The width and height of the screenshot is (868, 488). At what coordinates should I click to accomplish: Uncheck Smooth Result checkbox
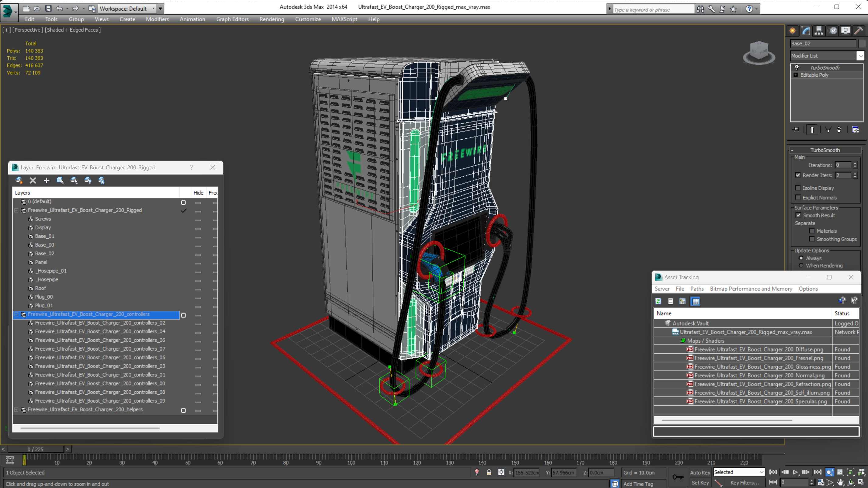798,215
